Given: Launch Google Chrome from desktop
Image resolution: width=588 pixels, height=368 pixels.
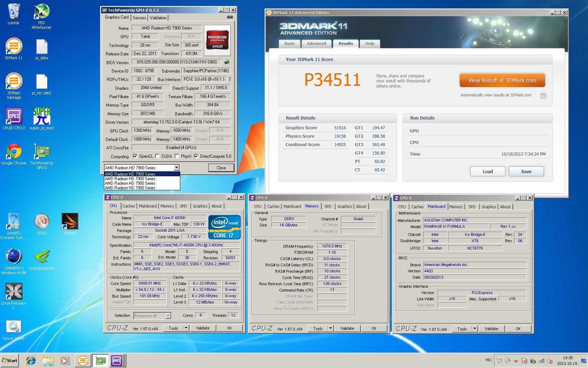Looking at the screenshot, I should (x=13, y=154).
